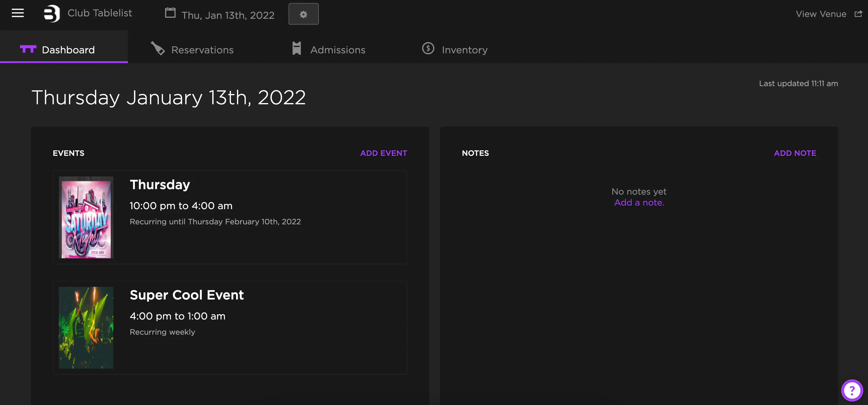Click the dollar coin Inventory icon

coord(428,49)
